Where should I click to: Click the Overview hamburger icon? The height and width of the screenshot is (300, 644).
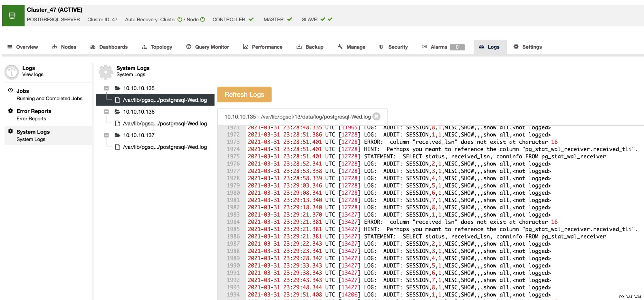point(10,47)
